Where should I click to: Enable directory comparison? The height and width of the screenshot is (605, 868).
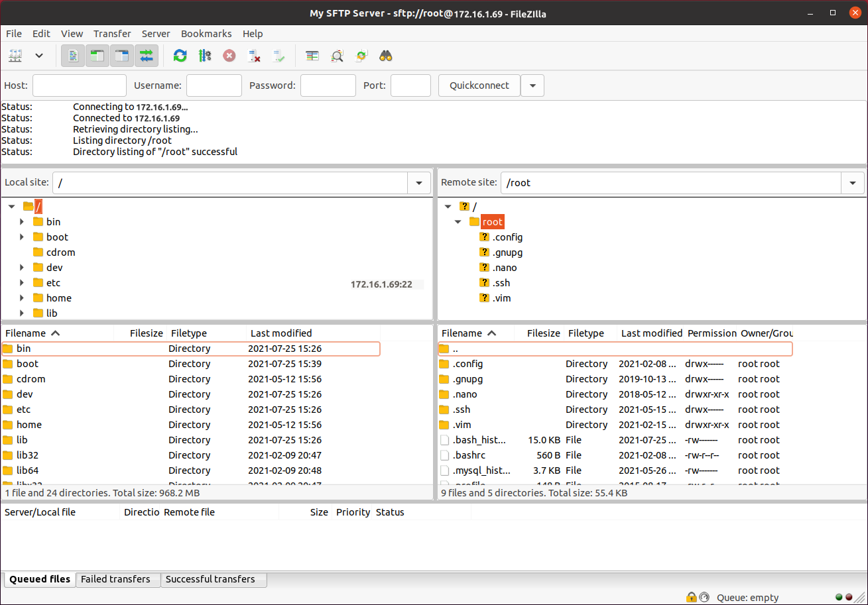click(x=312, y=56)
